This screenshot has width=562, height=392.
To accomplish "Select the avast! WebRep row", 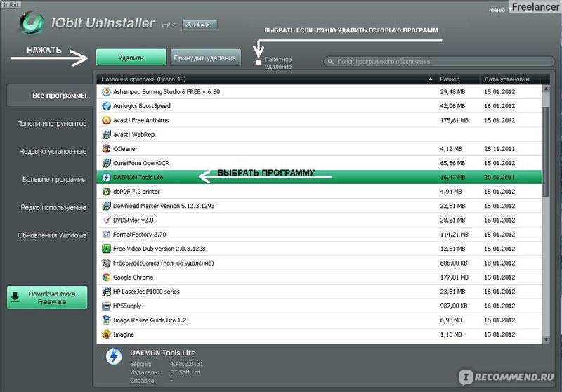I will (x=319, y=135).
